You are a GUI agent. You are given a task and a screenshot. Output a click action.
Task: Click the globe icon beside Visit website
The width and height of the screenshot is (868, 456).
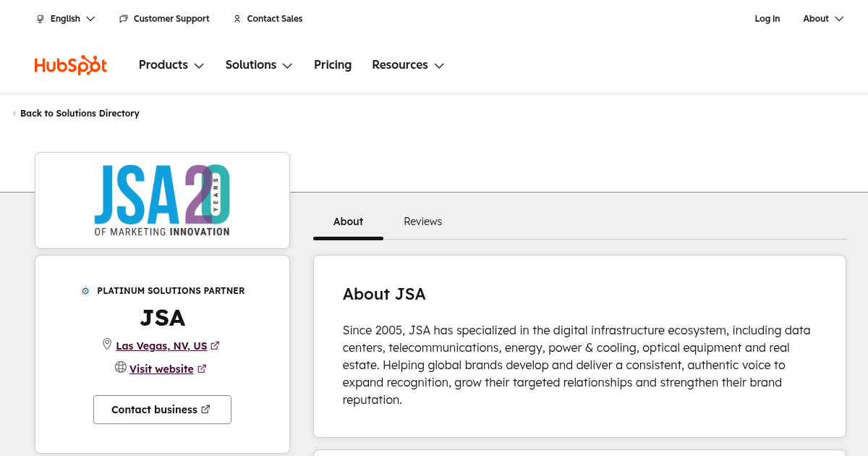click(121, 368)
